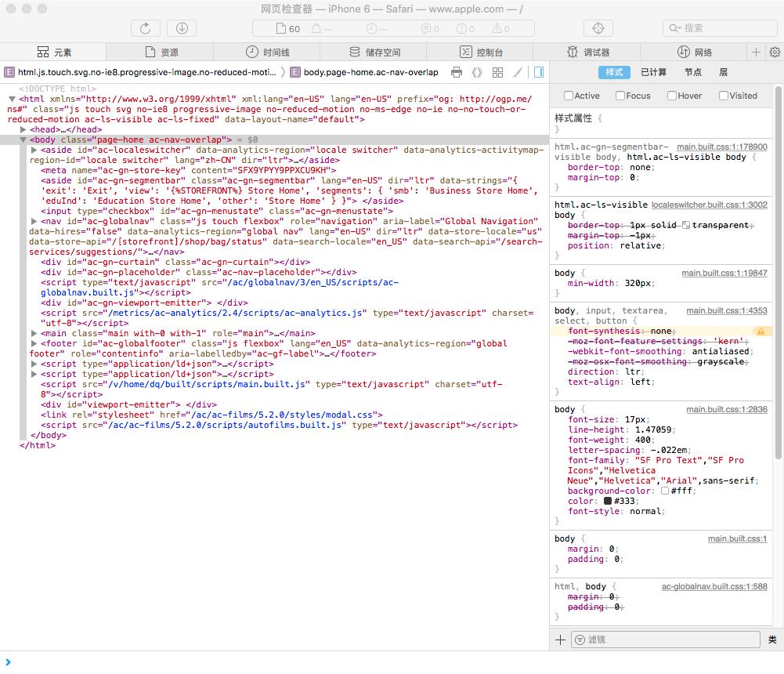Click the download web archive icon
Viewport: 784px width, 674px height.
click(182, 28)
